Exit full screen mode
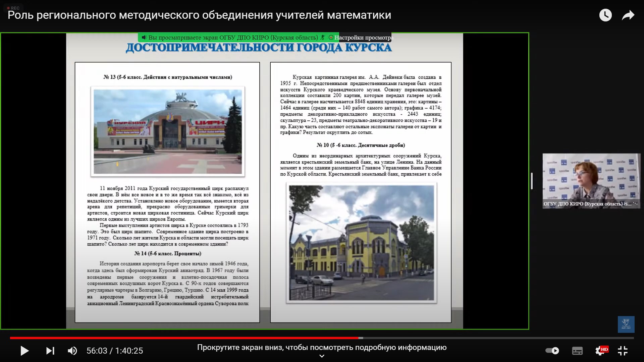Viewport: 644px width, 362px height. click(x=623, y=351)
